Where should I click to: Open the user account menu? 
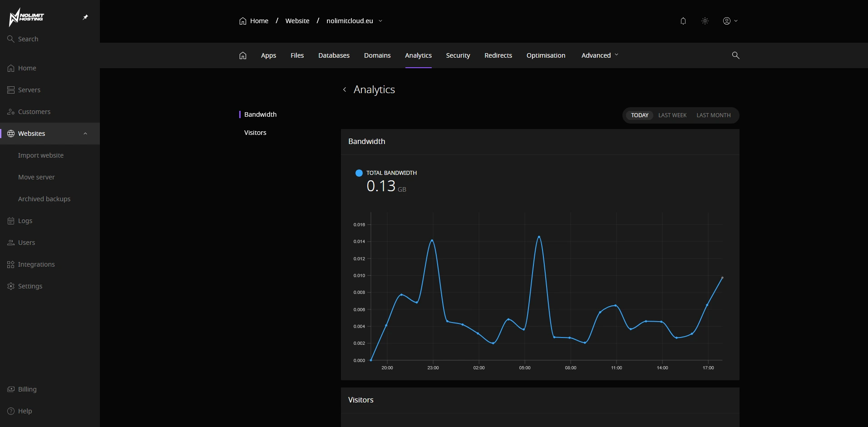[730, 21]
